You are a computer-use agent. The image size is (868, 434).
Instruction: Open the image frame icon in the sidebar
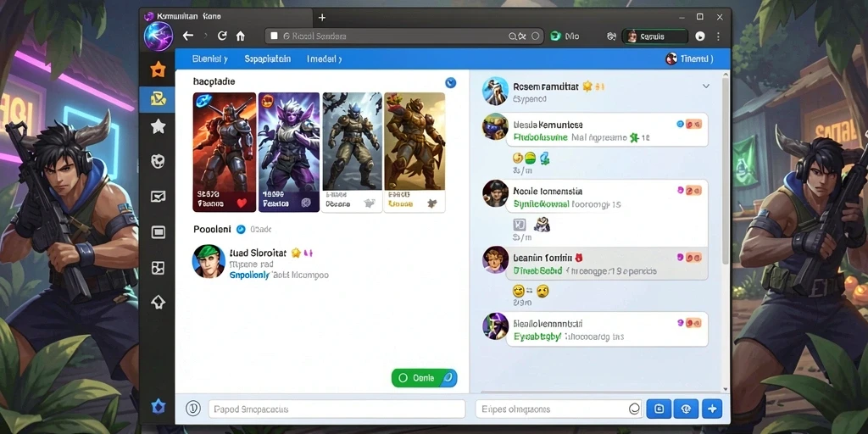tap(159, 197)
